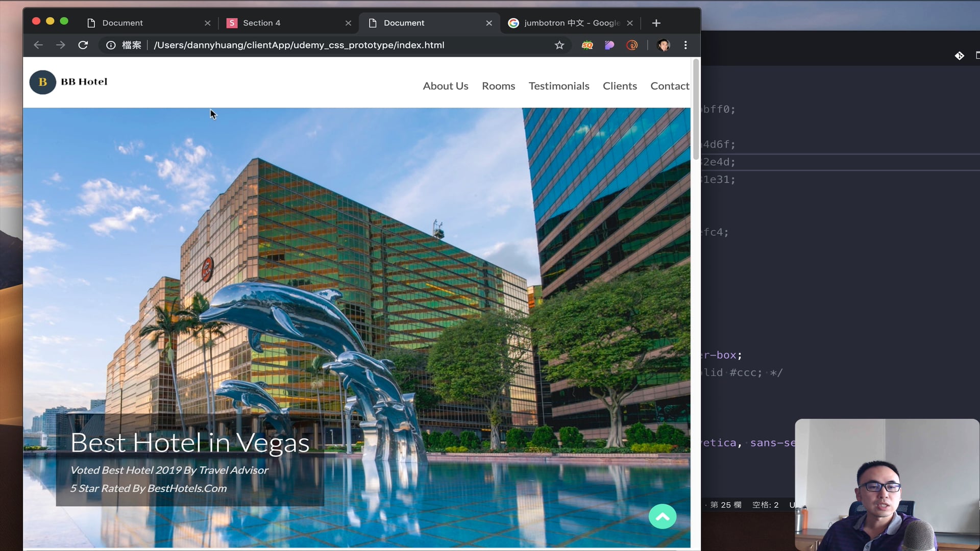The image size is (980, 551).
Task: Open the Chrome three-dot menu
Action: (x=685, y=45)
